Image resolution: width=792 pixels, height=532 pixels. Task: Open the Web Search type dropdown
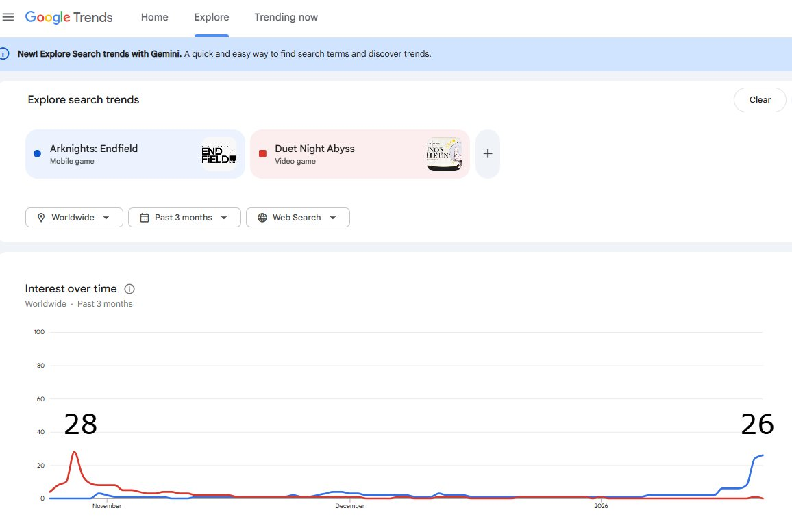[298, 218]
